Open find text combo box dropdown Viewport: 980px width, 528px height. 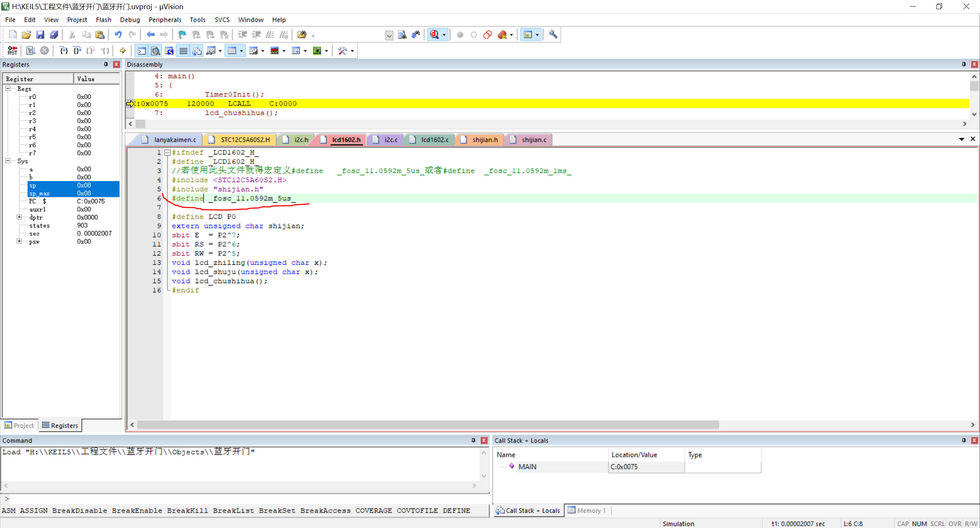(x=389, y=36)
